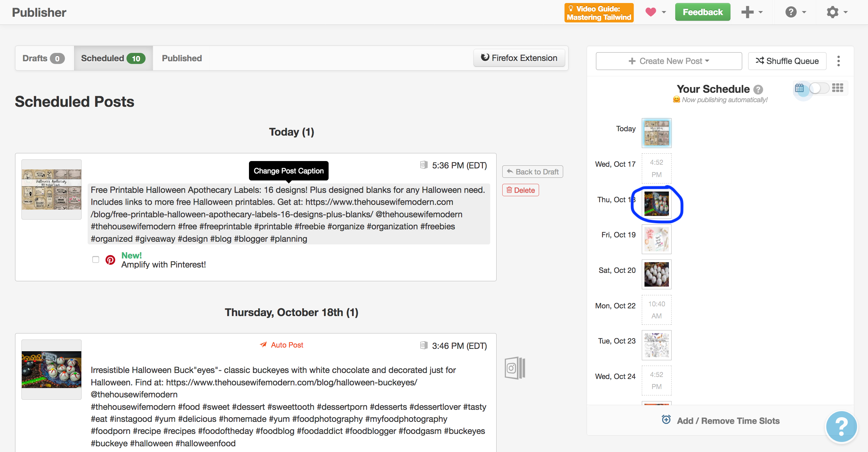This screenshot has height=452, width=868.
Task: Open the settings gear in the top bar
Action: tap(833, 12)
